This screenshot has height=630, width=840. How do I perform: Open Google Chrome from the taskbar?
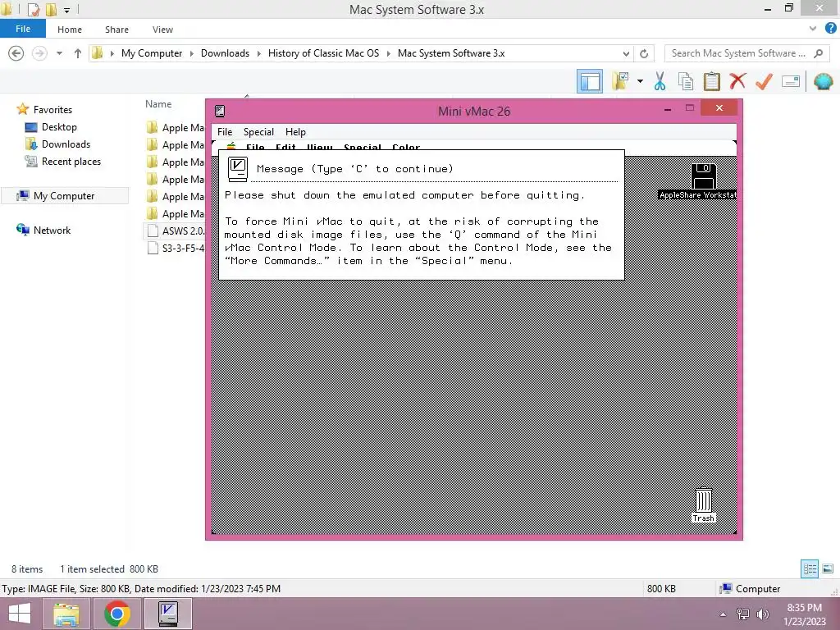click(116, 614)
